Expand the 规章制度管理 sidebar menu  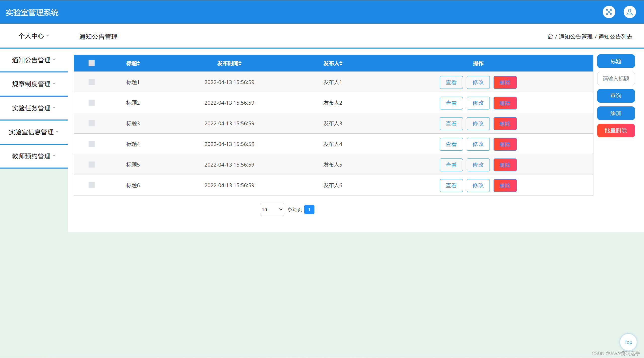34,84
